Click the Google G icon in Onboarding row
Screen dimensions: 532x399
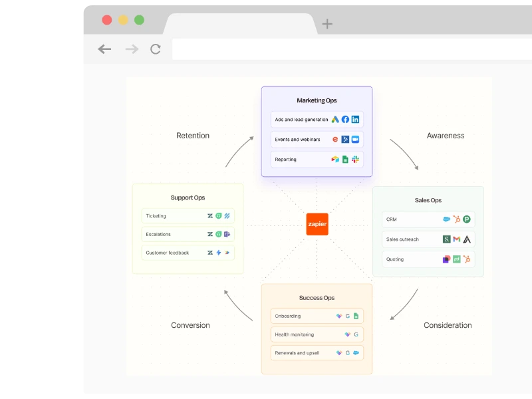(347, 316)
